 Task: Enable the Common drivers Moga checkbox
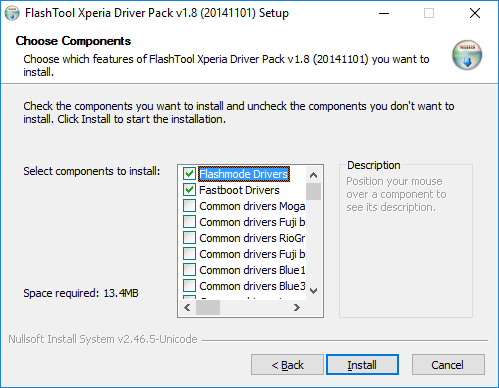pos(189,206)
